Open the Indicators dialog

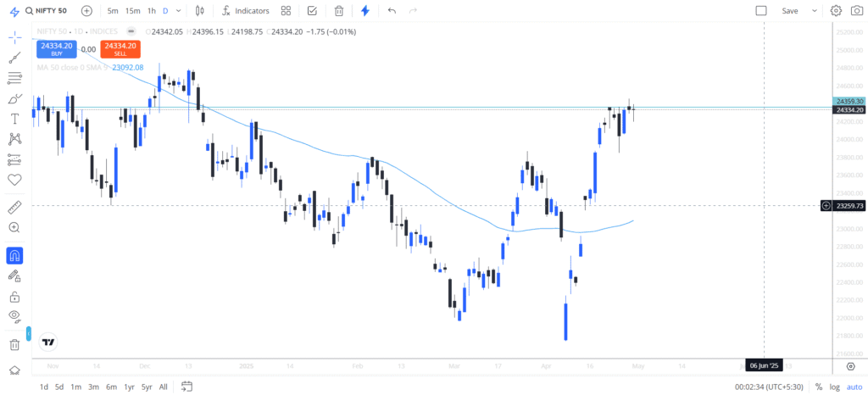tap(245, 10)
